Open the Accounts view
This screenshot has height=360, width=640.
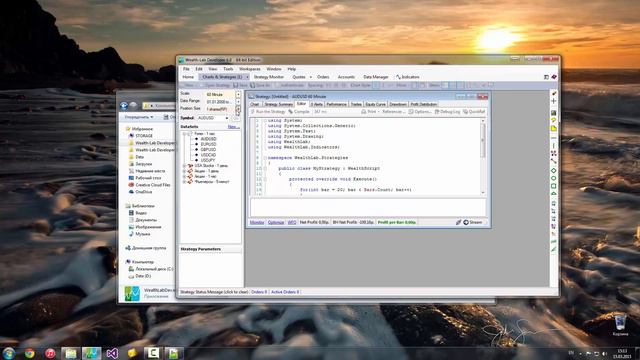coord(346,77)
